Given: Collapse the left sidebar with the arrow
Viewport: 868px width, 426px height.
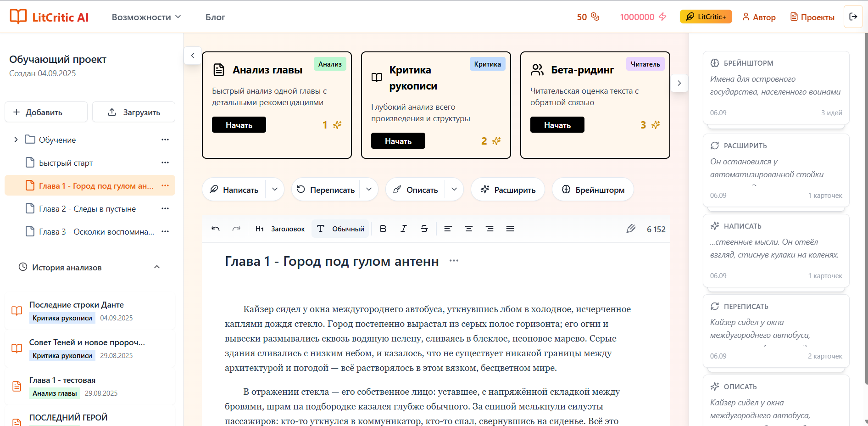Looking at the screenshot, I should 192,55.
